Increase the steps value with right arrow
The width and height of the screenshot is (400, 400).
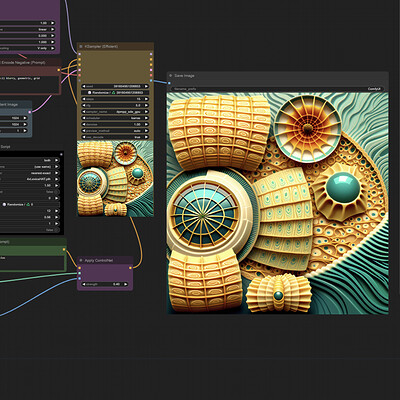146,99
